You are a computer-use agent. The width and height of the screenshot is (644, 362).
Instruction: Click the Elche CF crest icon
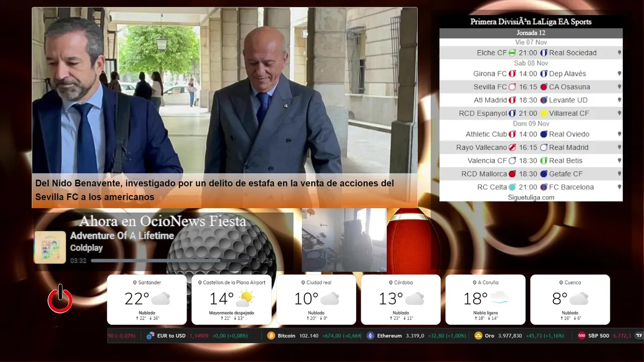point(512,53)
